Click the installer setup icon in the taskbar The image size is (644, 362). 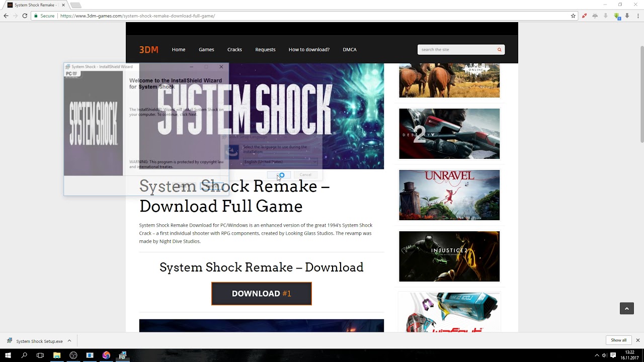pos(122,355)
